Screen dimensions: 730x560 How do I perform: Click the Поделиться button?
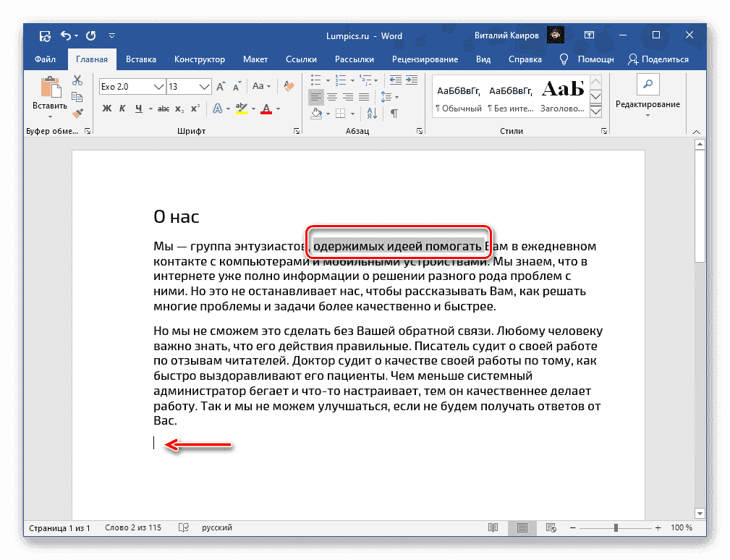pos(659,59)
